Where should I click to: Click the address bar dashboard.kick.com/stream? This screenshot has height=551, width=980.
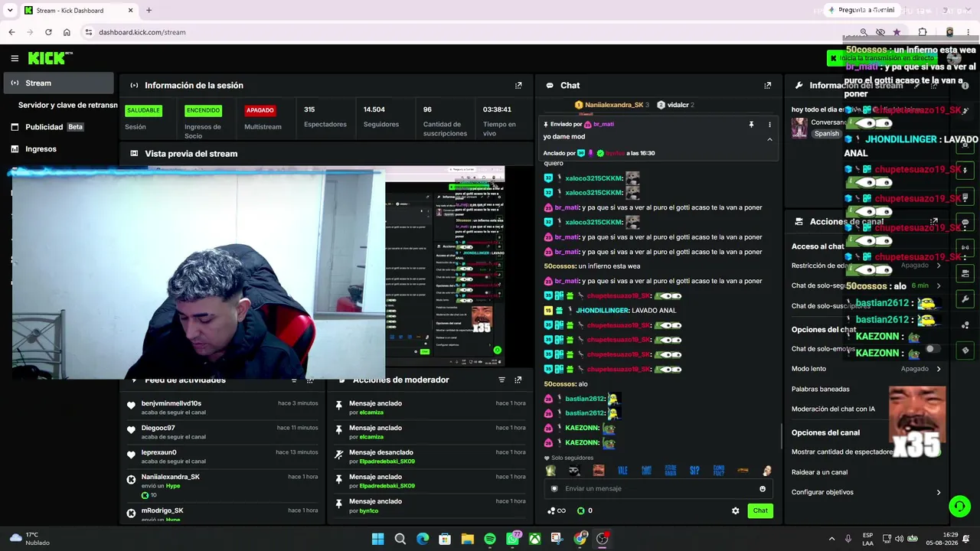coord(142,32)
